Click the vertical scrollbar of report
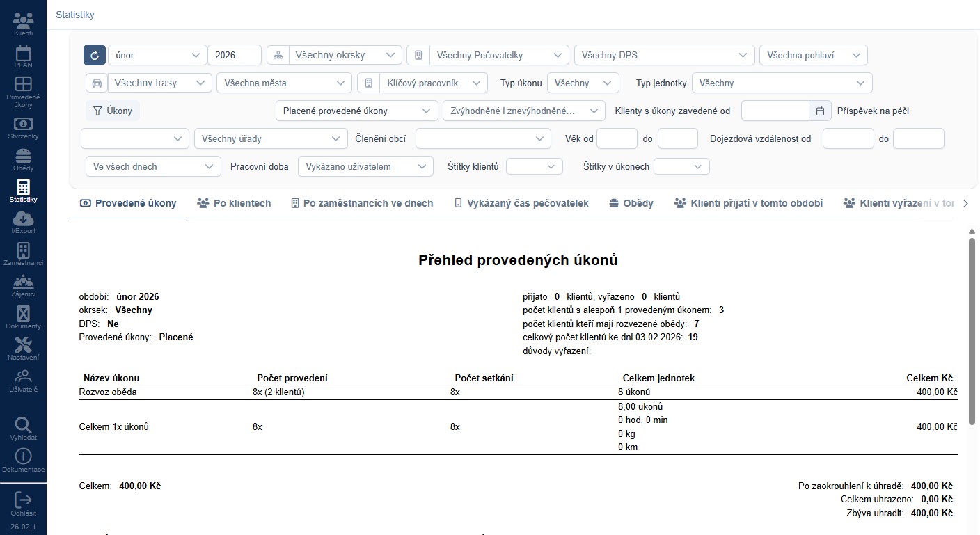 coord(972,330)
